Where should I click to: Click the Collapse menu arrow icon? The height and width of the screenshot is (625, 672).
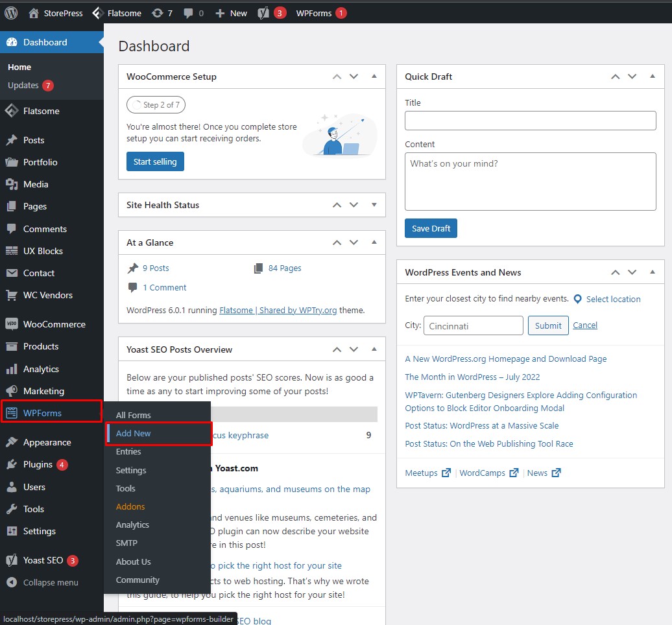(12, 582)
